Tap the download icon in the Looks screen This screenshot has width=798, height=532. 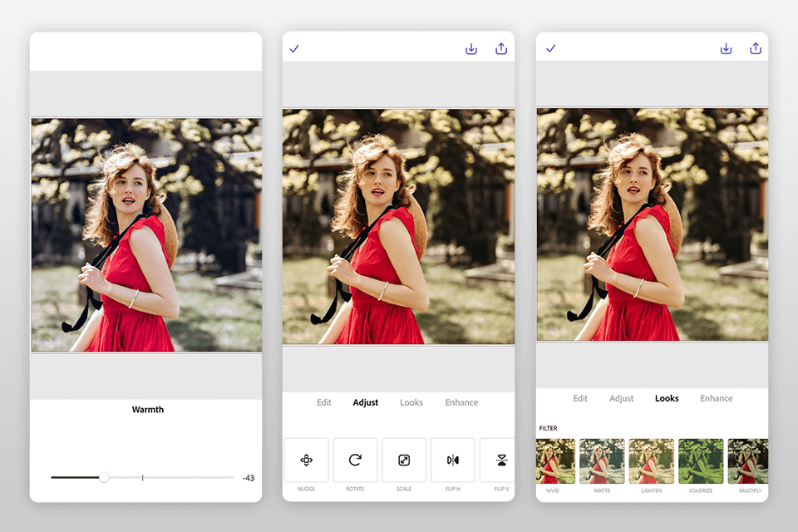point(726,48)
